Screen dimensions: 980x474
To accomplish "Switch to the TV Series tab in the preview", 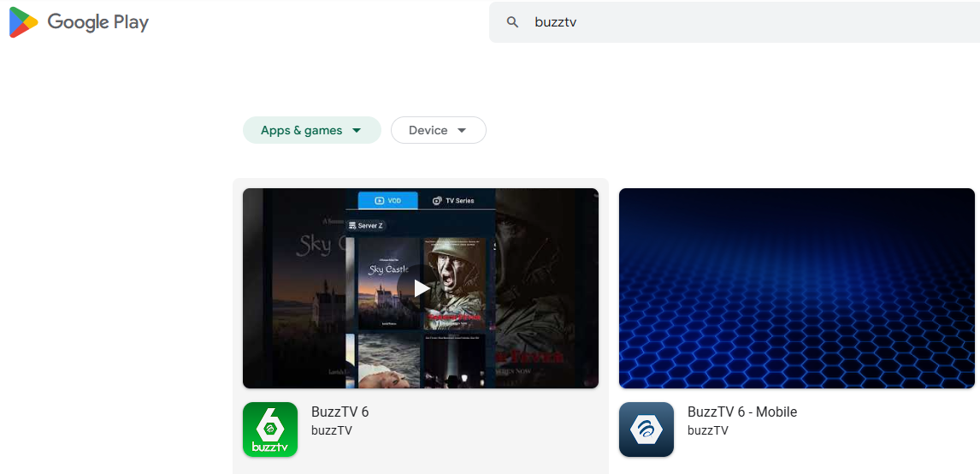I will (x=453, y=201).
